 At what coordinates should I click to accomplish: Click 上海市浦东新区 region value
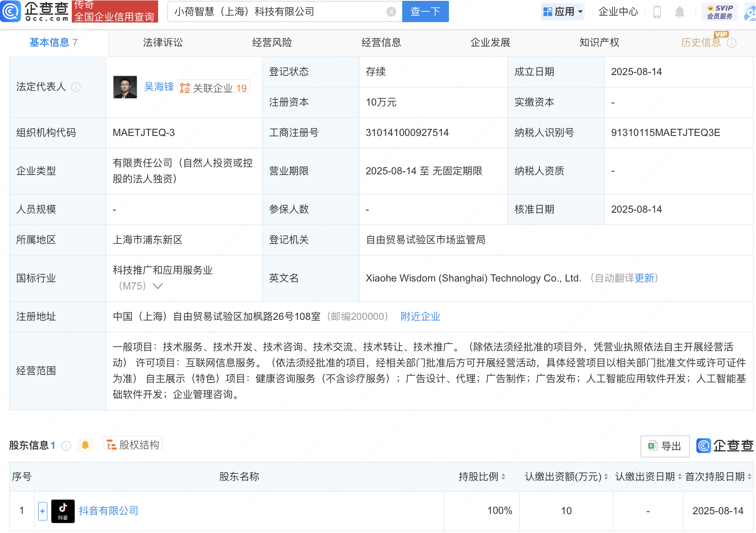click(x=148, y=240)
